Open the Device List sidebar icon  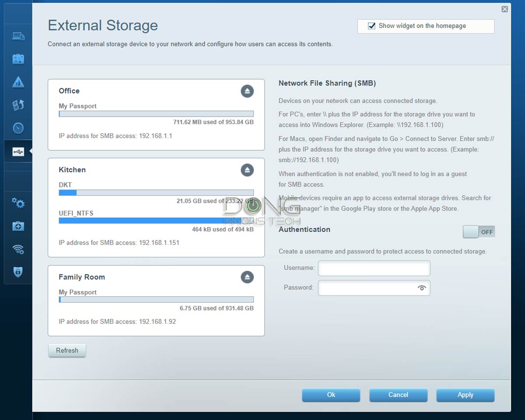[x=18, y=36]
